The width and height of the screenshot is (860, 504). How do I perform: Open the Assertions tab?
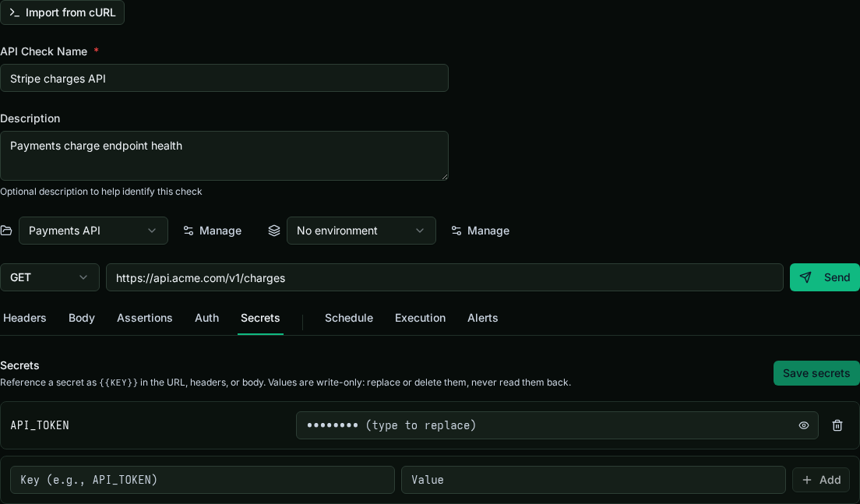point(145,318)
